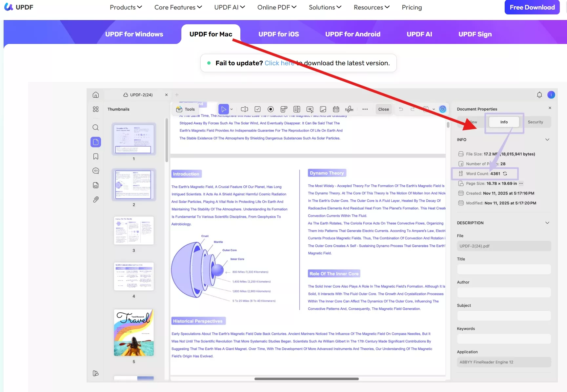
Task: Click the layered-pages icon at the sidebar bottom
Action: pos(96,373)
